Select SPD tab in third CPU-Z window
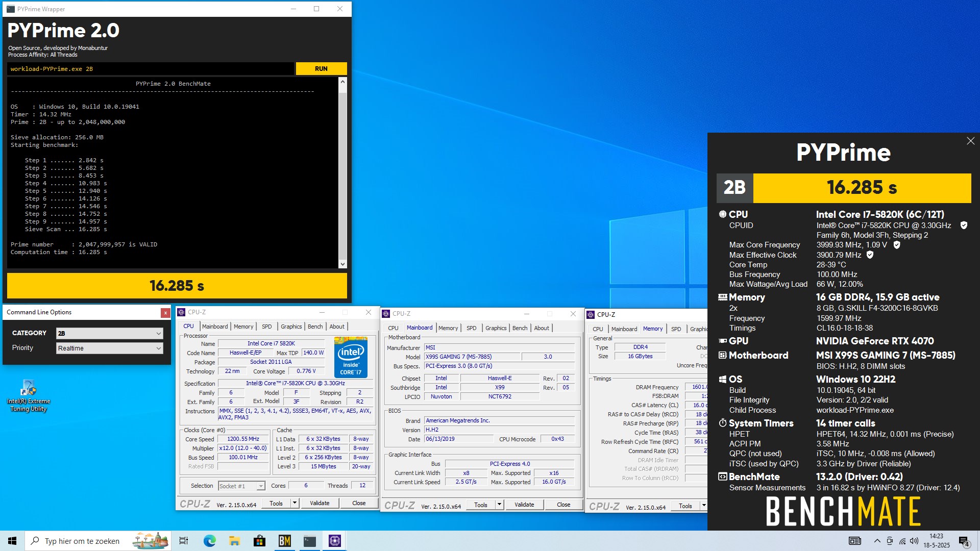 676,329
